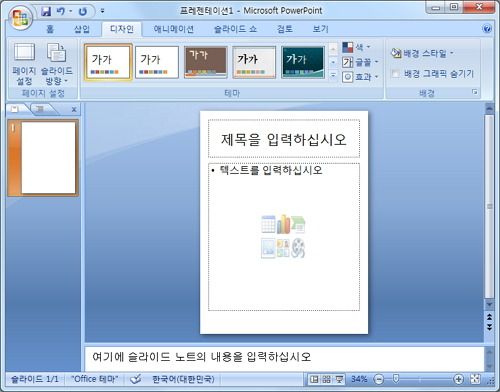Expand the full theme gallery (More arrow)
Viewport: 500px width, 392px height.
click(333, 75)
